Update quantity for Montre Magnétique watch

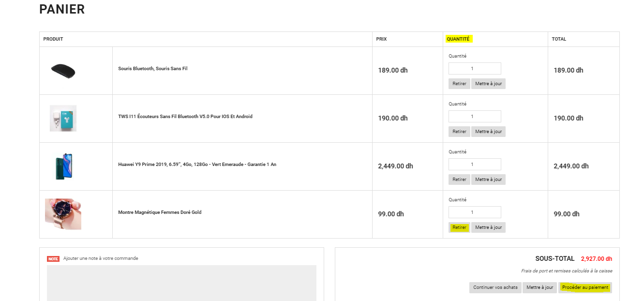point(488,227)
